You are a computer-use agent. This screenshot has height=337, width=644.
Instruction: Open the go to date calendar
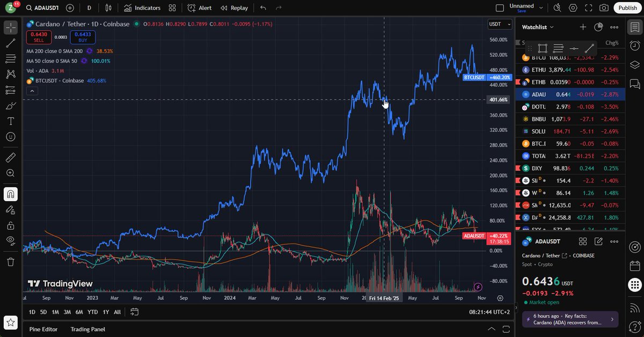point(134,312)
